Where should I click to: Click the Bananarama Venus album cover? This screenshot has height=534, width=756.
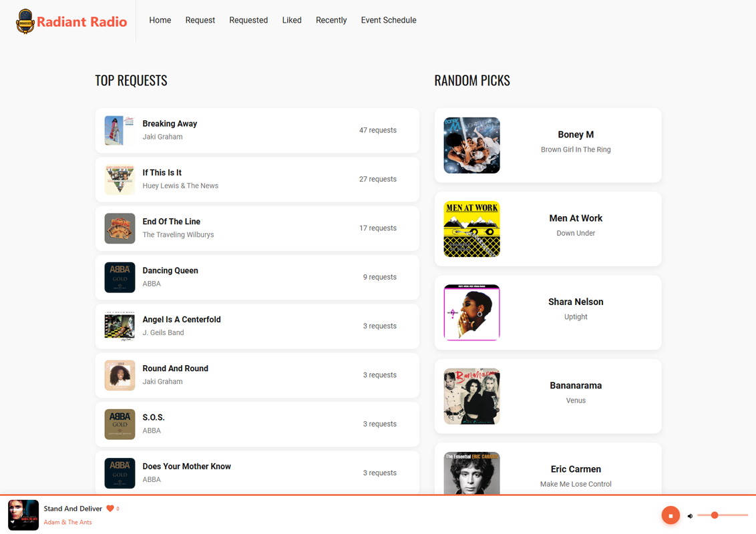click(471, 396)
